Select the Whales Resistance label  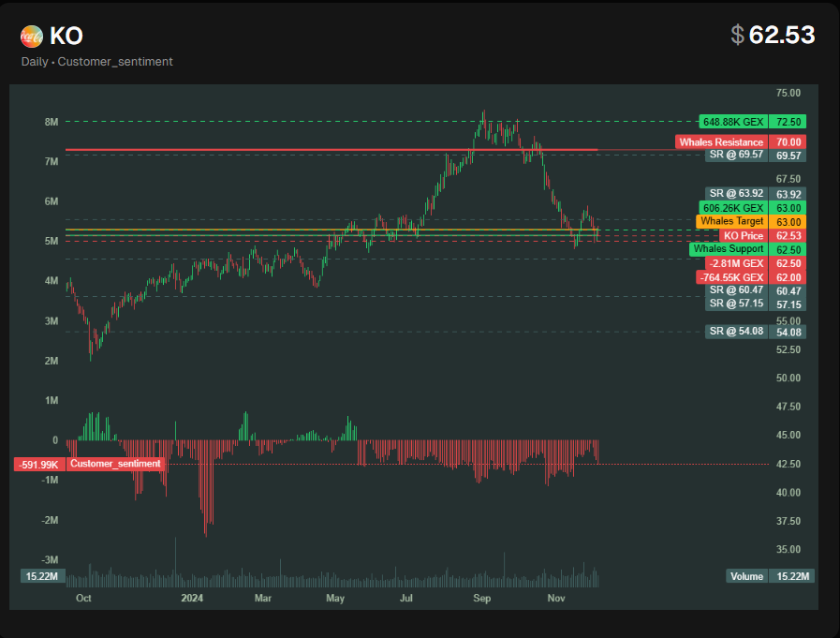tap(721, 142)
